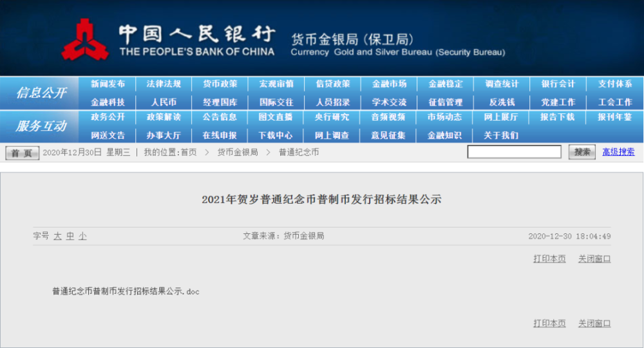Select 在线申报 in navigation

220,135
